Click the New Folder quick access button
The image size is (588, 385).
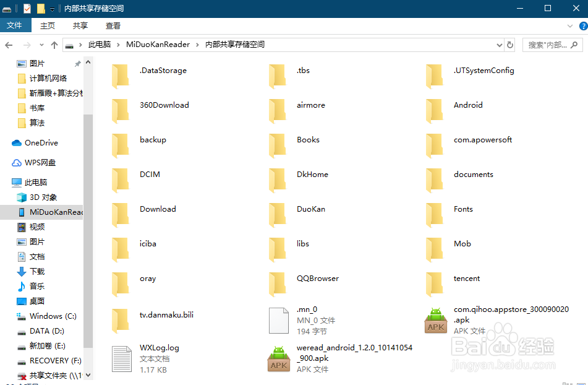point(41,8)
